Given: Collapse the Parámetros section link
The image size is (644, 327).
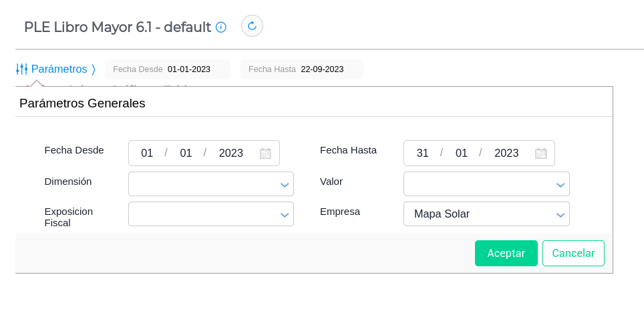Looking at the screenshot, I should [59, 69].
